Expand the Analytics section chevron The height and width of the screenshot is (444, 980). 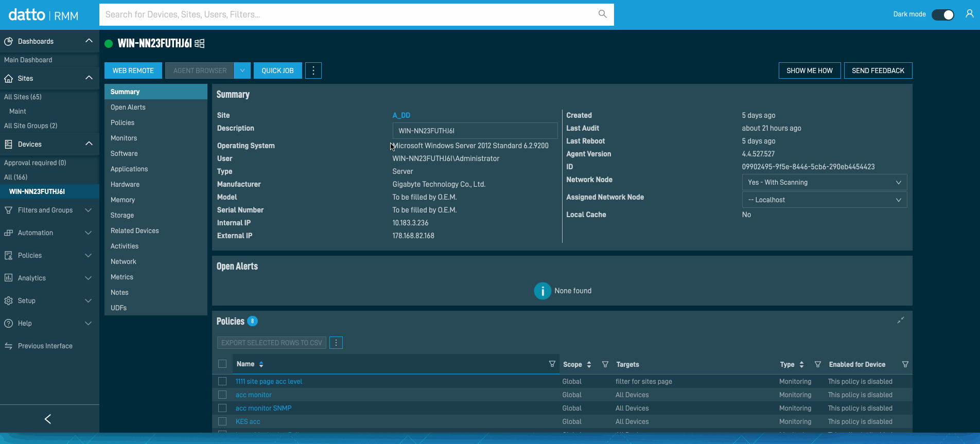(88, 278)
